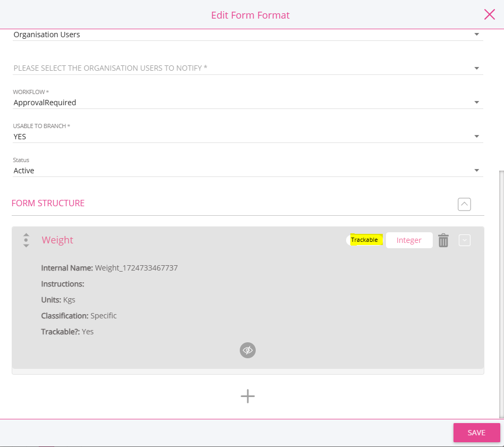The height and width of the screenshot is (447, 504).
Task: Collapse the Form Structure section
Action: pos(464,204)
